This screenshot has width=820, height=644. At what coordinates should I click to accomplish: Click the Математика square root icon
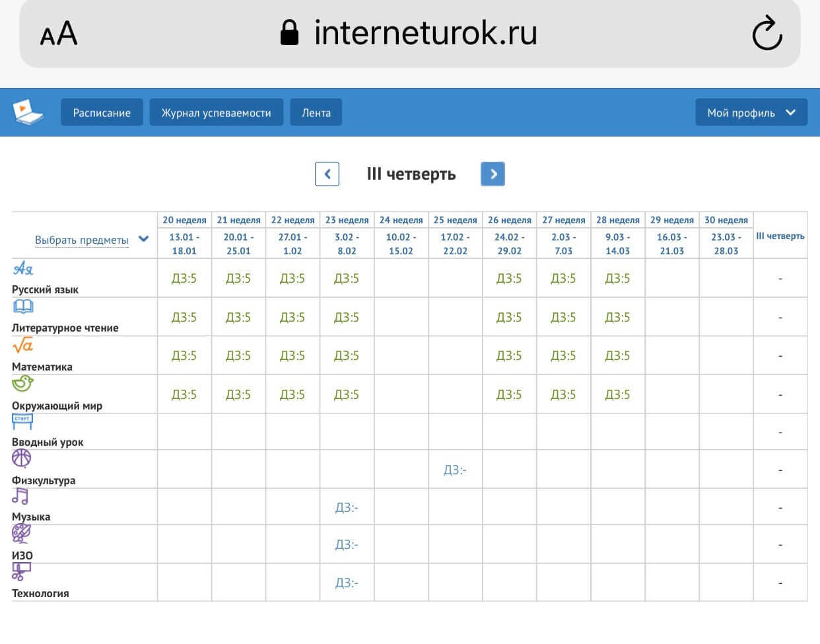click(22, 345)
